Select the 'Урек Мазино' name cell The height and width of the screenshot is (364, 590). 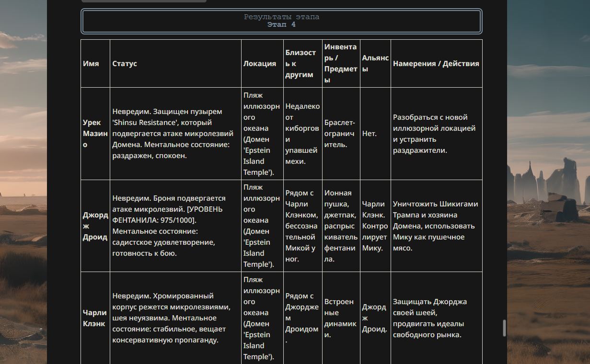(95, 134)
